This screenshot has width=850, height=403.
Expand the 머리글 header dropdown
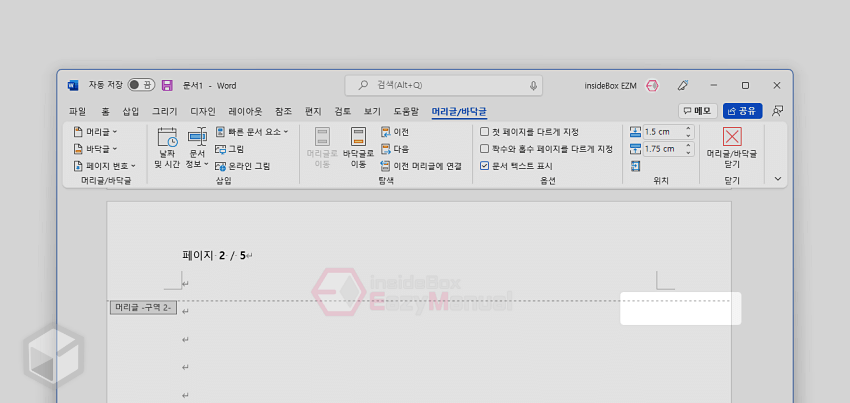pyautogui.click(x=95, y=131)
